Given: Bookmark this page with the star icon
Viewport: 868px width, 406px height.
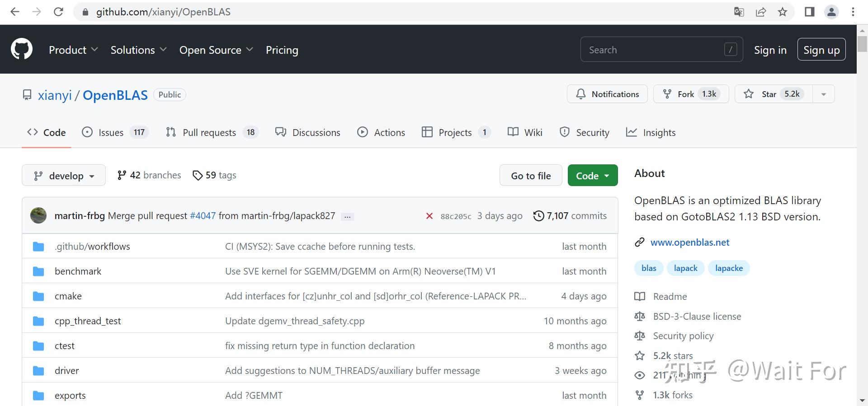Looking at the screenshot, I should (783, 12).
